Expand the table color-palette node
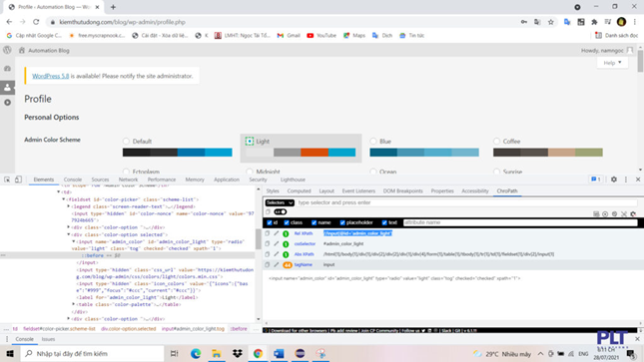 click(74, 304)
